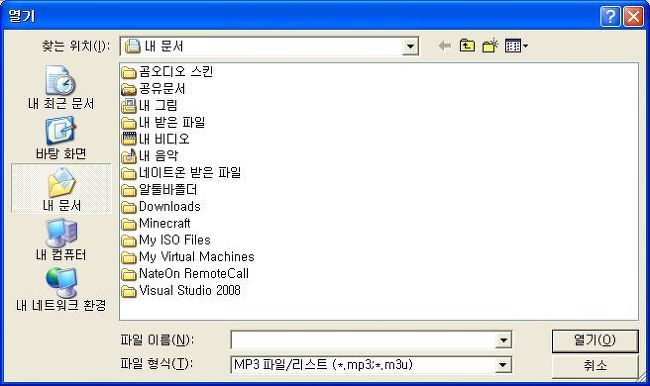Image resolution: width=650 pixels, height=386 pixels.
Task: Click the 네이트온 받은 파일 folder name
Action: [x=190, y=172]
